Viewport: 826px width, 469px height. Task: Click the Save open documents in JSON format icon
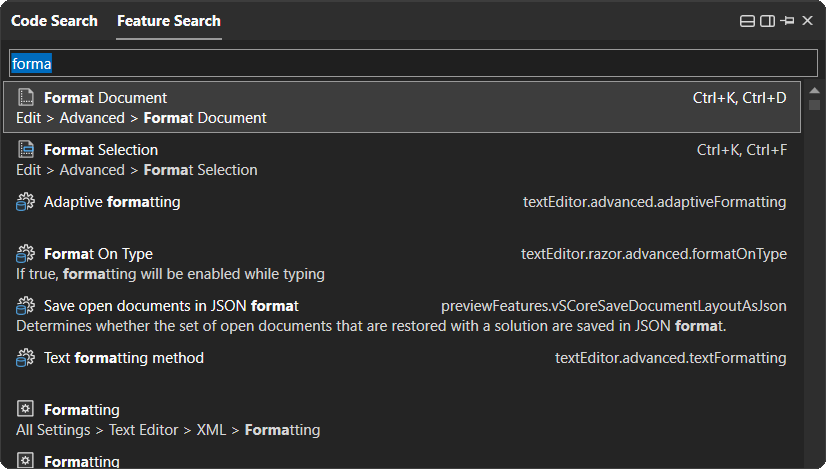pyautogui.click(x=26, y=306)
